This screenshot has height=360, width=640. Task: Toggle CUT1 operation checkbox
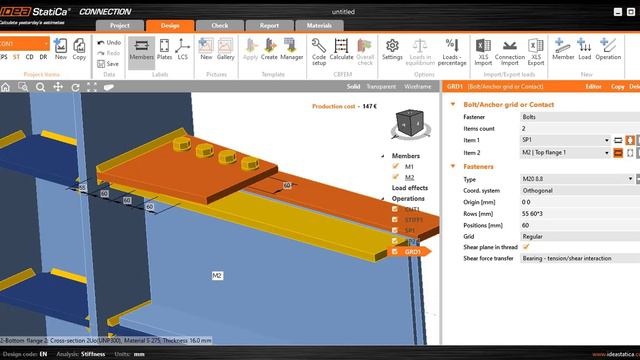[x=395, y=209]
